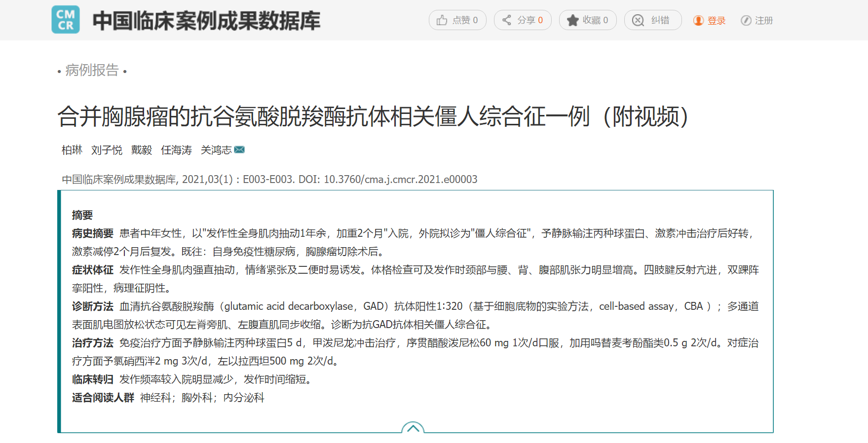This screenshot has width=868, height=443.
Task: Open the 分享 0 share button
Action: [x=523, y=20]
